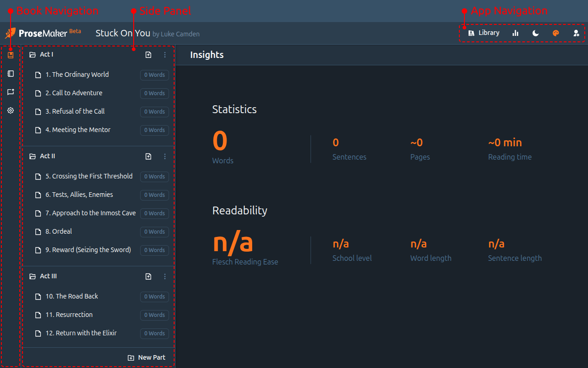Image resolution: width=588 pixels, height=368 pixels.
Task: Open the theme color palette icon
Action: [x=556, y=33]
